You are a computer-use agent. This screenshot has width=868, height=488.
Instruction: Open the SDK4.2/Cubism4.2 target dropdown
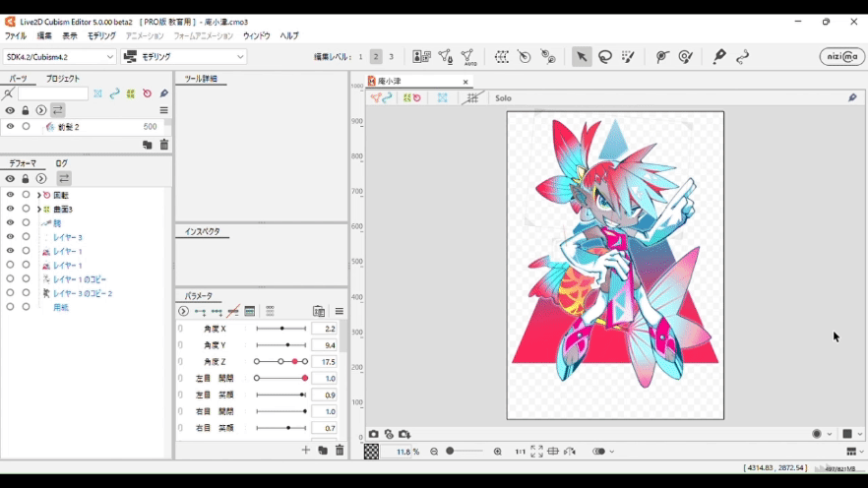tap(59, 56)
